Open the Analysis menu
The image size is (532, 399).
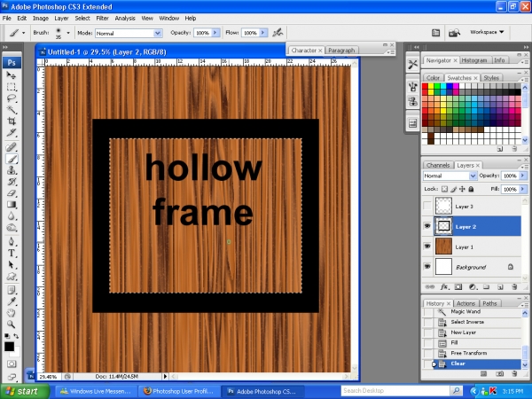tap(125, 19)
